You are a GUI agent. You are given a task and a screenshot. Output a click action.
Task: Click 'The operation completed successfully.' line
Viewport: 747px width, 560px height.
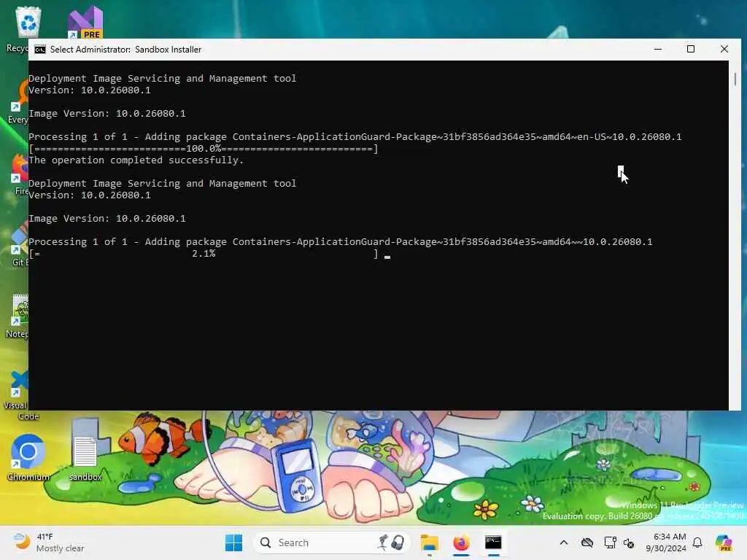pos(136,160)
